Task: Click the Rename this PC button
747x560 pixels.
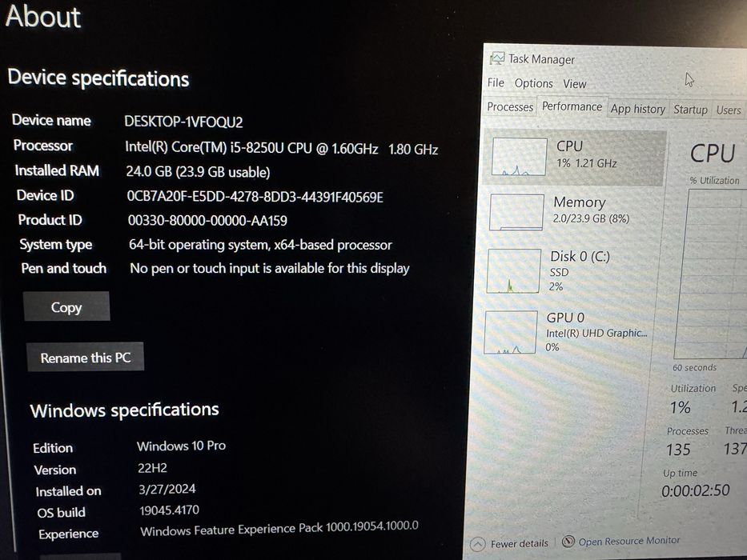Action: tap(86, 357)
